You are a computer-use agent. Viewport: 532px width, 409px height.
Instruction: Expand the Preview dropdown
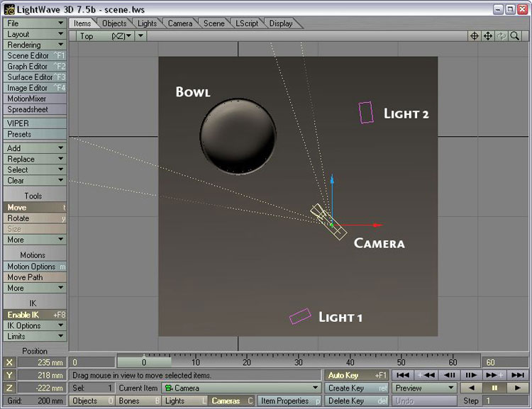tap(425, 388)
